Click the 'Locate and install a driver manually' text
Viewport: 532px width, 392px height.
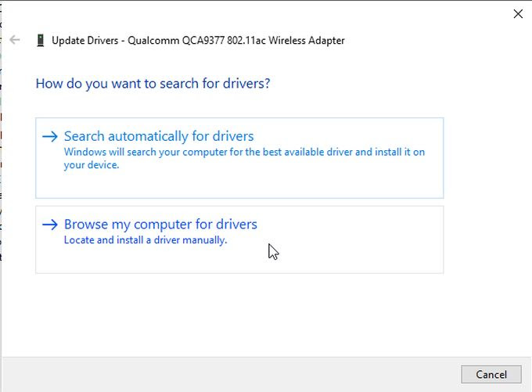tap(146, 240)
